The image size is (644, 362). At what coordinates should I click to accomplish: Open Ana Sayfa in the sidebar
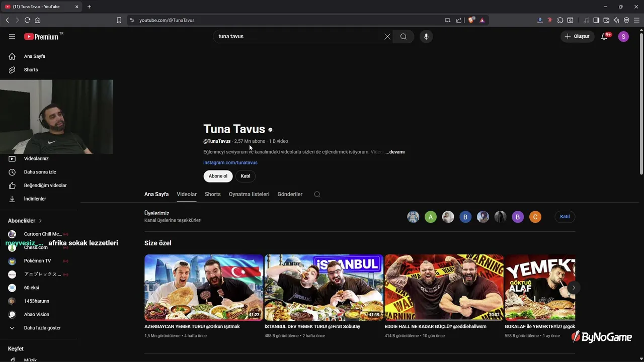tap(35, 56)
